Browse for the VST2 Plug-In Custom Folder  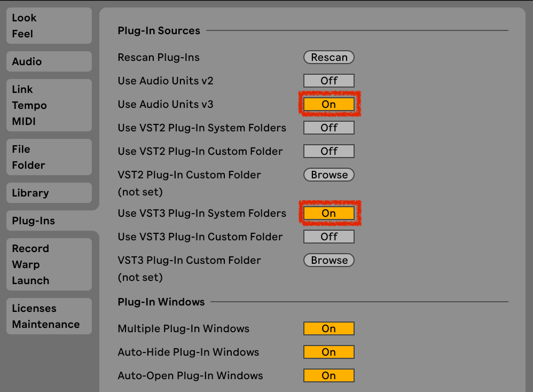point(329,175)
